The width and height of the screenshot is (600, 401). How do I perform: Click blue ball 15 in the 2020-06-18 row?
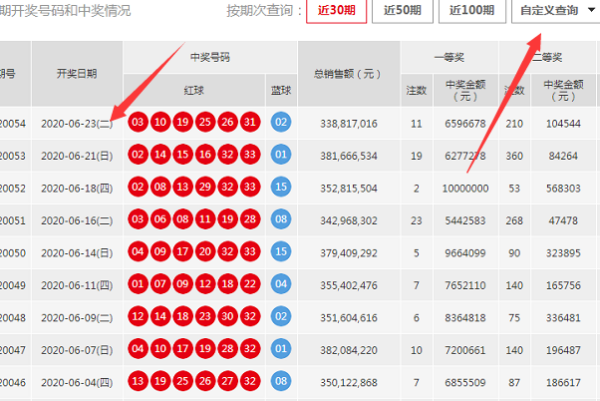point(281,187)
